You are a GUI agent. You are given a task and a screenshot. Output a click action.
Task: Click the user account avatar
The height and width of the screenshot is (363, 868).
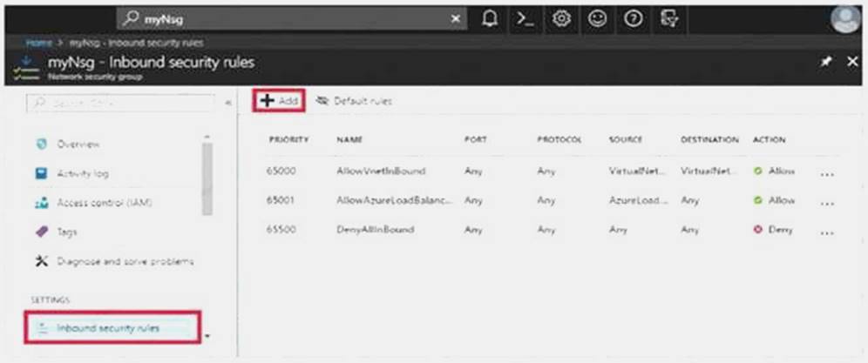[845, 19]
